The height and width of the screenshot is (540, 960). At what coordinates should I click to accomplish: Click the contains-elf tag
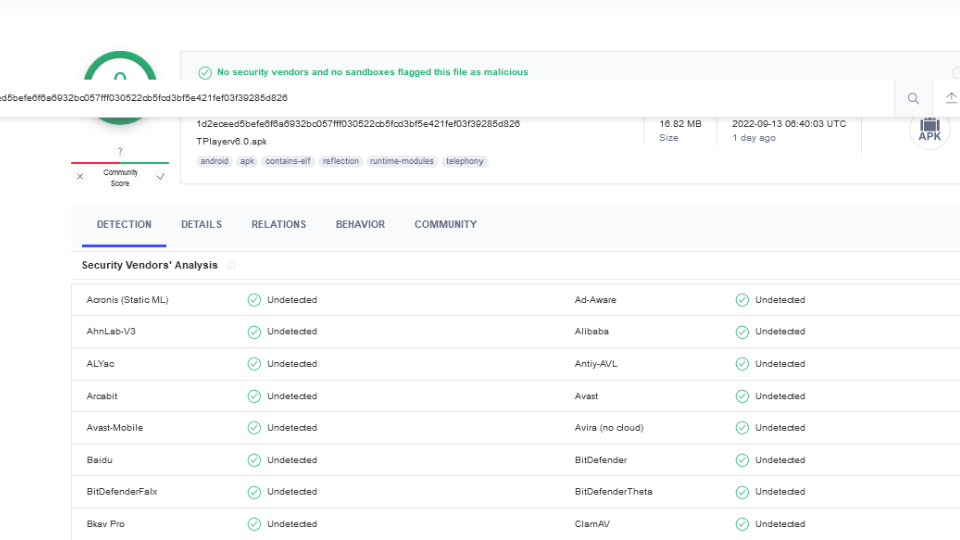pos(288,161)
